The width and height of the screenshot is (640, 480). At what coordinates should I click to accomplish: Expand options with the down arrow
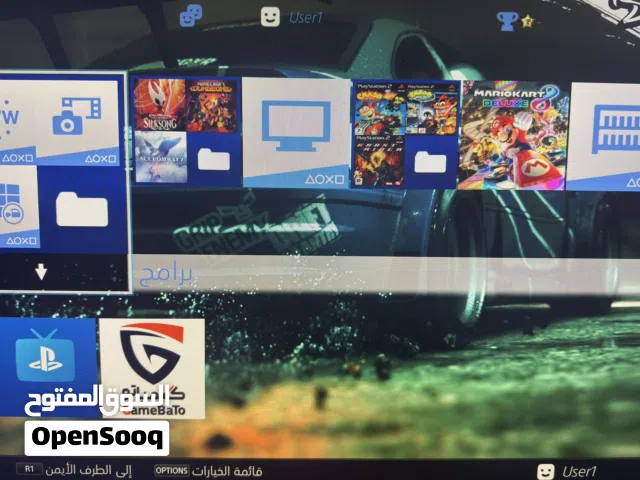[41, 272]
